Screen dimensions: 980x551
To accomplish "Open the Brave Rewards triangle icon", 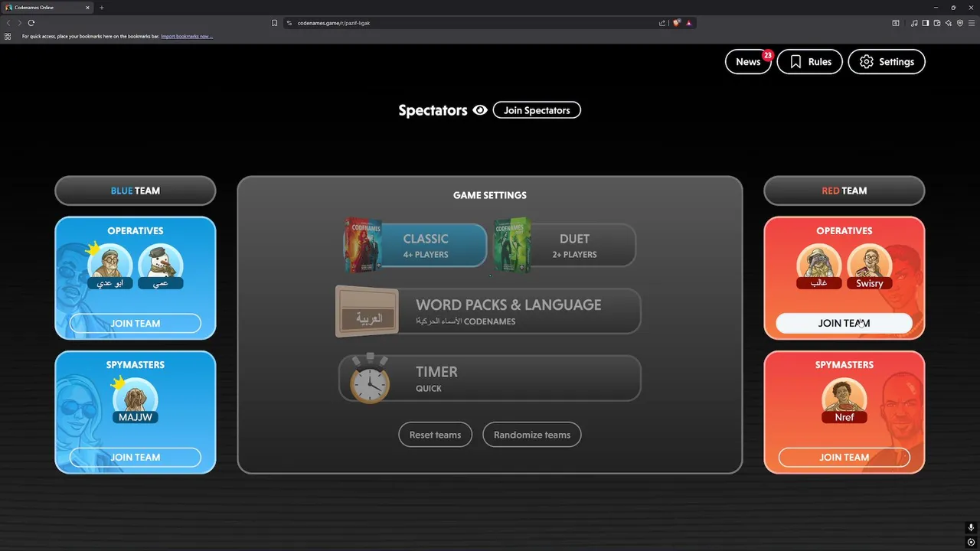I will [688, 23].
